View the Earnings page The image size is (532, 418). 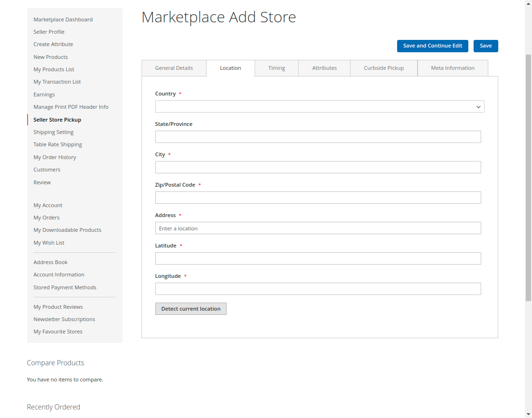(44, 94)
